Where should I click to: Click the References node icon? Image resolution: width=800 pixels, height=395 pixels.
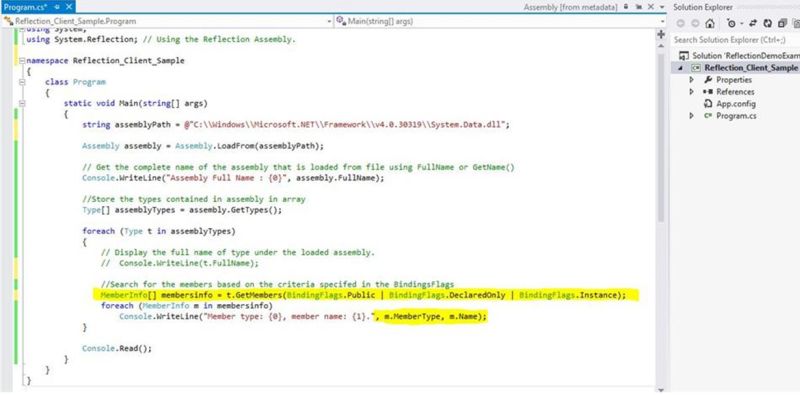point(708,92)
